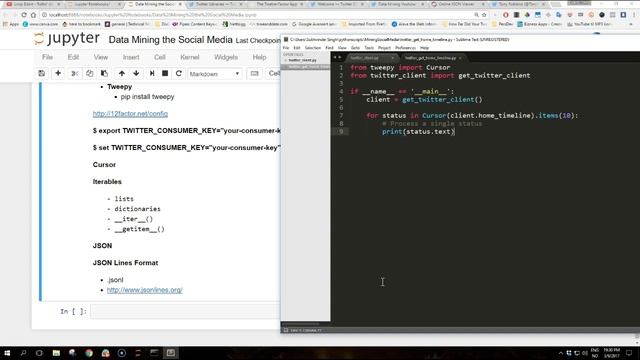This screenshot has width=640, height=360.
Task: Click the empty In [ ] code cell
Action: 185,311
